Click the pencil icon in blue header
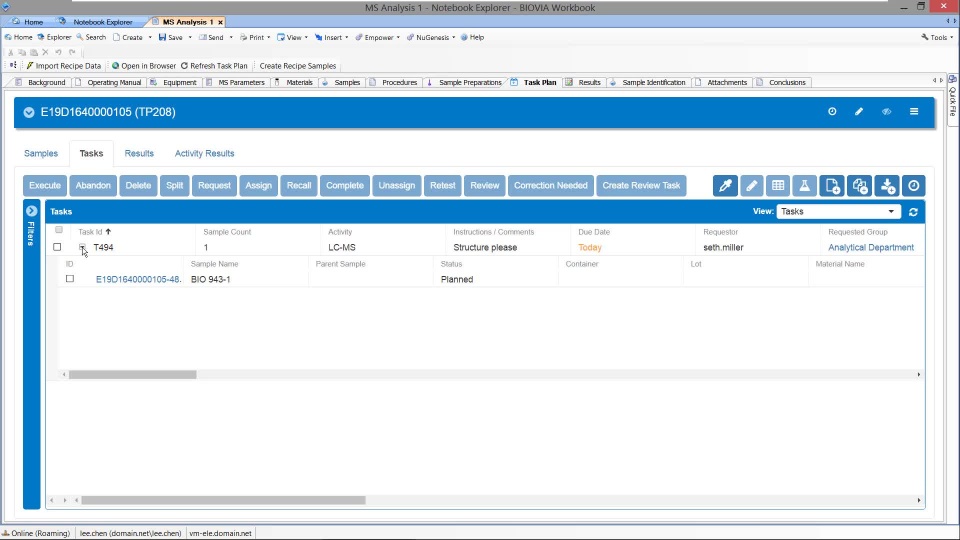 pos(859,111)
